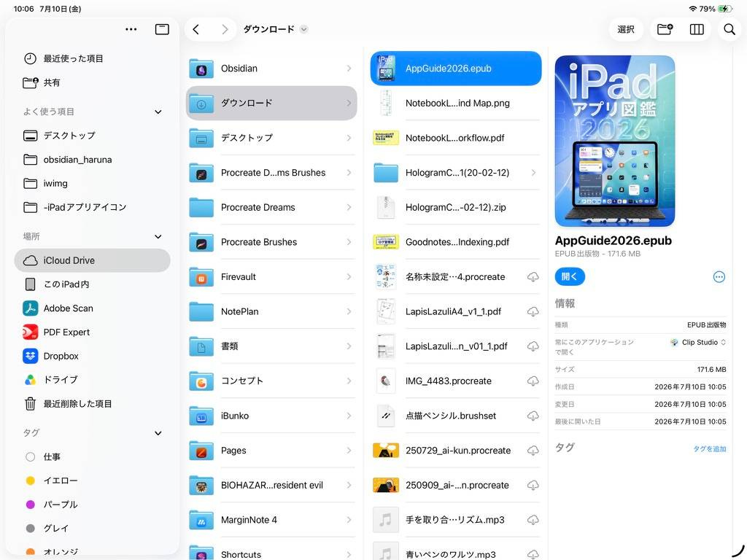Tap the 開く button
The width and height of the screenshot is (747, 560).
click(x=570, y=276)
